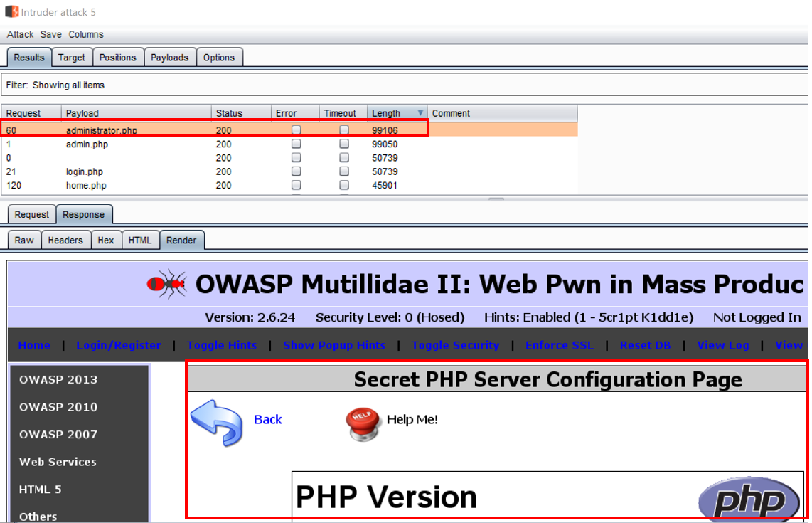Switch to the Payloads tab
This screenshot has height=523, width=812.
(169, 58)
